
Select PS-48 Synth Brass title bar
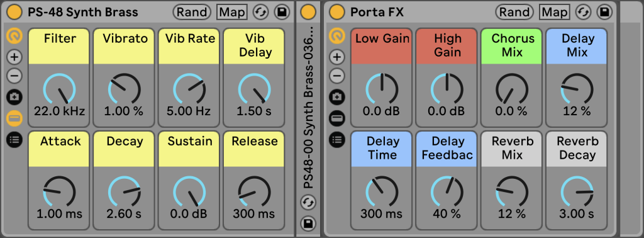point(83,12)
